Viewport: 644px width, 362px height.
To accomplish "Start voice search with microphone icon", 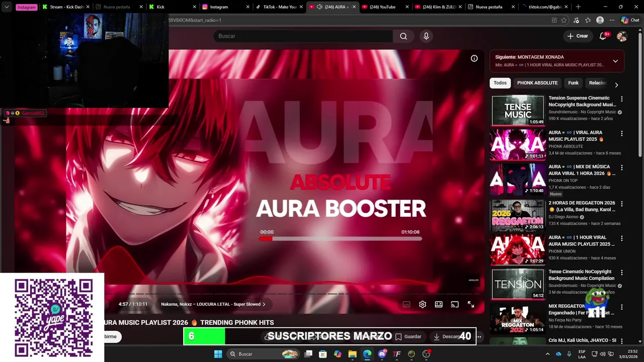I will click(426, 36).
